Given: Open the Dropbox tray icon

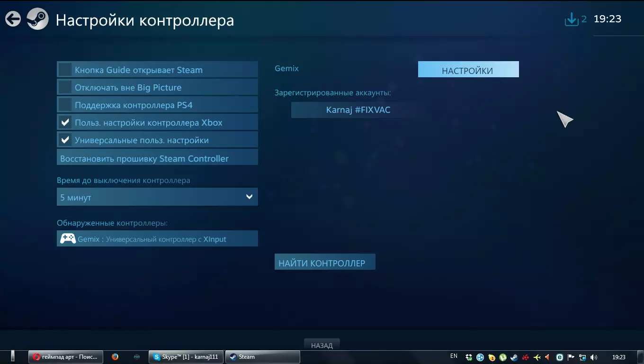Looking at the screenshot, I should tap(469, 357).
